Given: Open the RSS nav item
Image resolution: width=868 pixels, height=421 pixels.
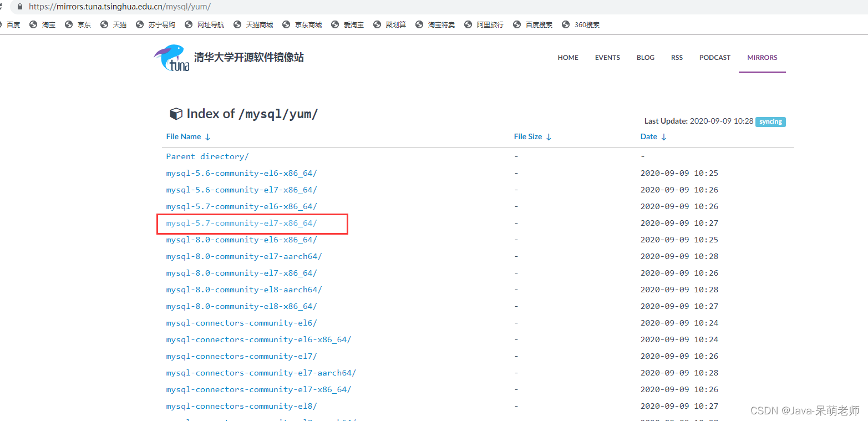Looking at the screenshot, I should coord(677,57).
